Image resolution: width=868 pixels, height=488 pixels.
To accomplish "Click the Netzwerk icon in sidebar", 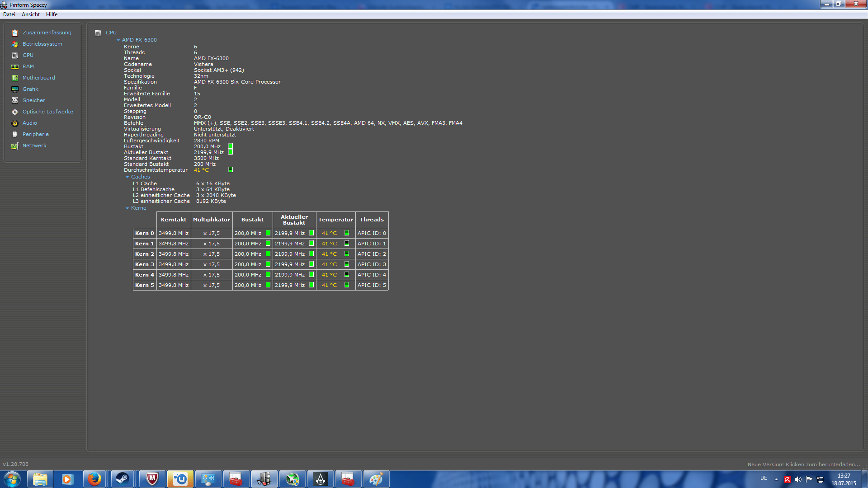I will click(15, 145).
